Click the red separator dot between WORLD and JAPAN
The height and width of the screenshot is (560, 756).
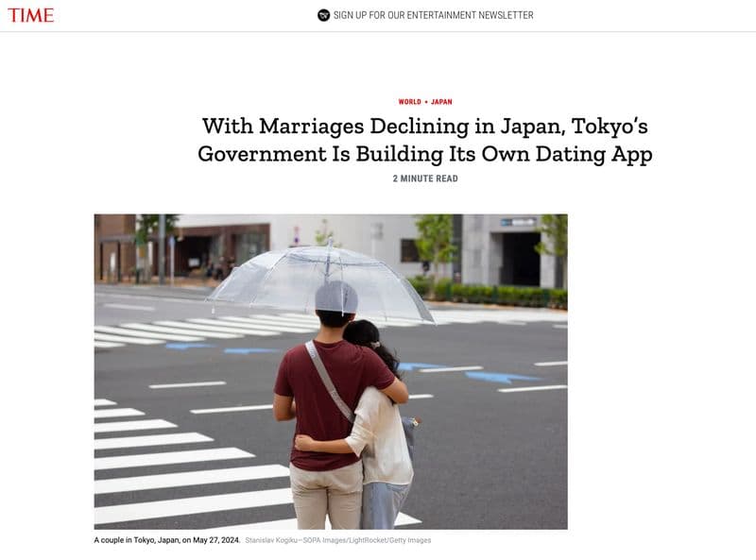tap(426, 102)
